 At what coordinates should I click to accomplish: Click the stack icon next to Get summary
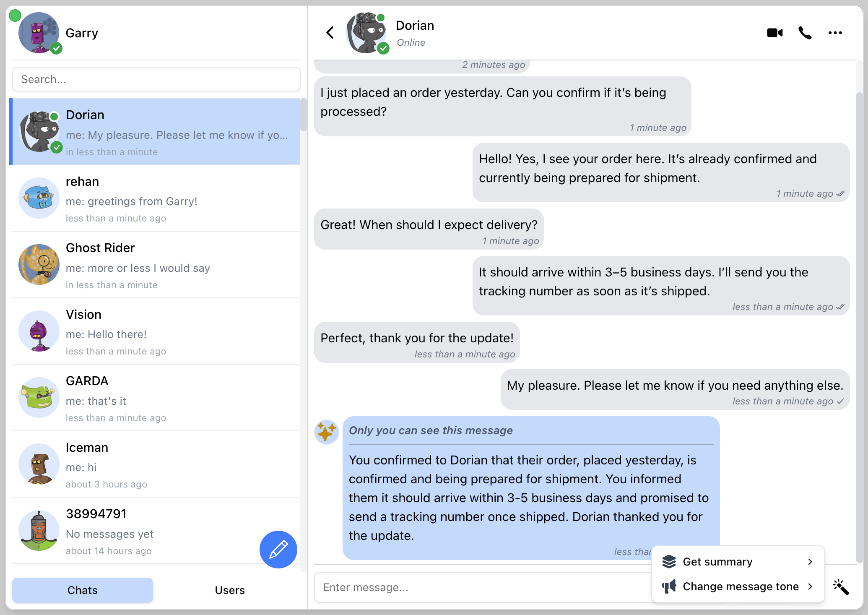(669, 561)
